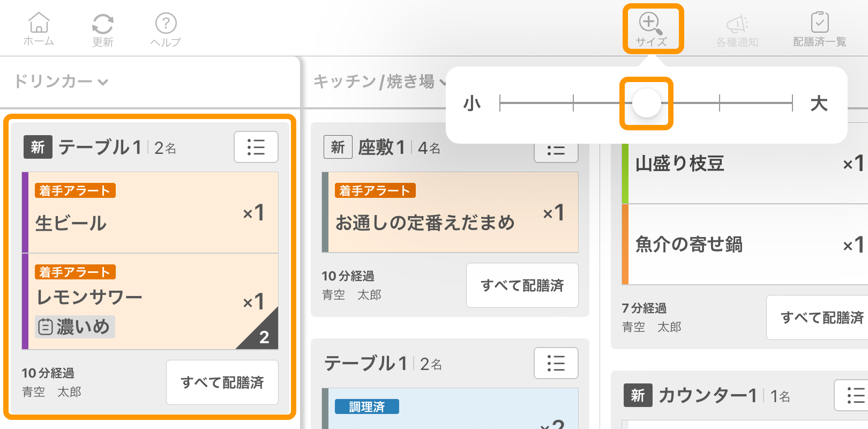Select the 魚介の寄せ鍋 order item
The width and height of the screenshot is (868, 429).
click(x=745, y=245)
